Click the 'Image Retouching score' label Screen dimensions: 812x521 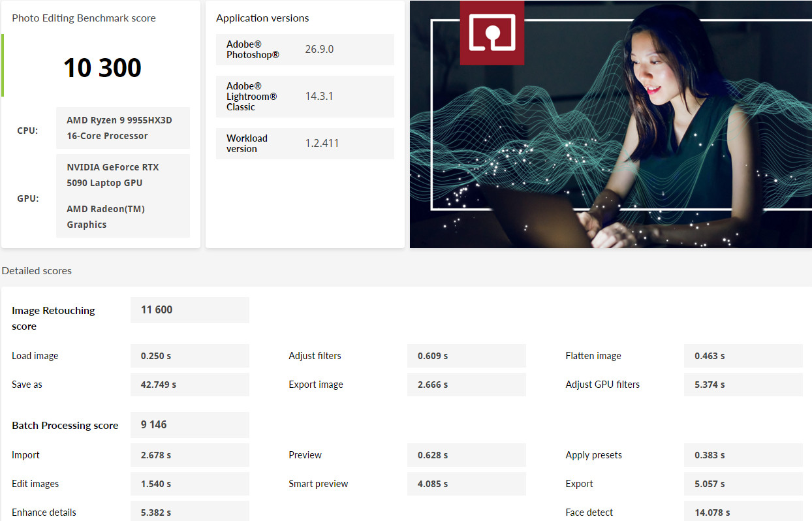coord(54,318)
